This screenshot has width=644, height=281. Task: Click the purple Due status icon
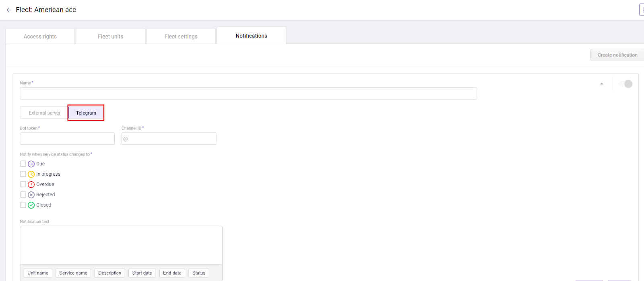pyautogui.click(x=31, y=164)
